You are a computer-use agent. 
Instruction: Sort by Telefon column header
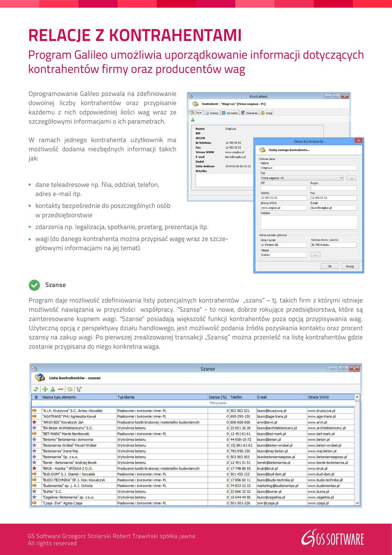(243, 397)
